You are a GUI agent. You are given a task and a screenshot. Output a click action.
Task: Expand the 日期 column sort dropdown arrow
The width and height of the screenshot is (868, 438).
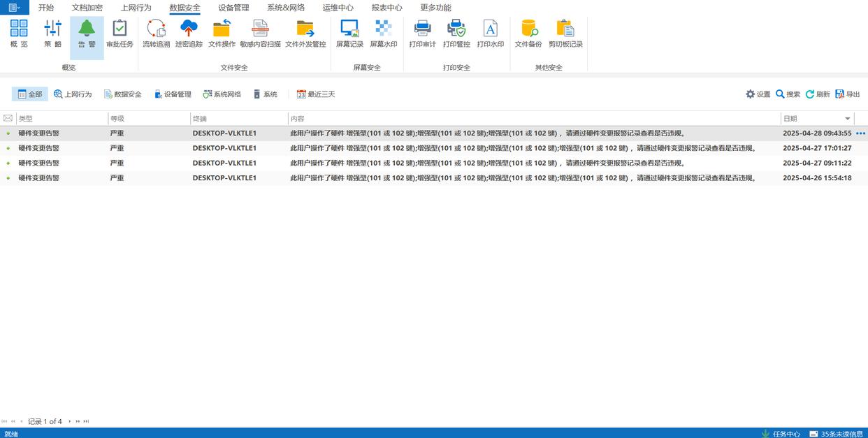click(848, 119)
